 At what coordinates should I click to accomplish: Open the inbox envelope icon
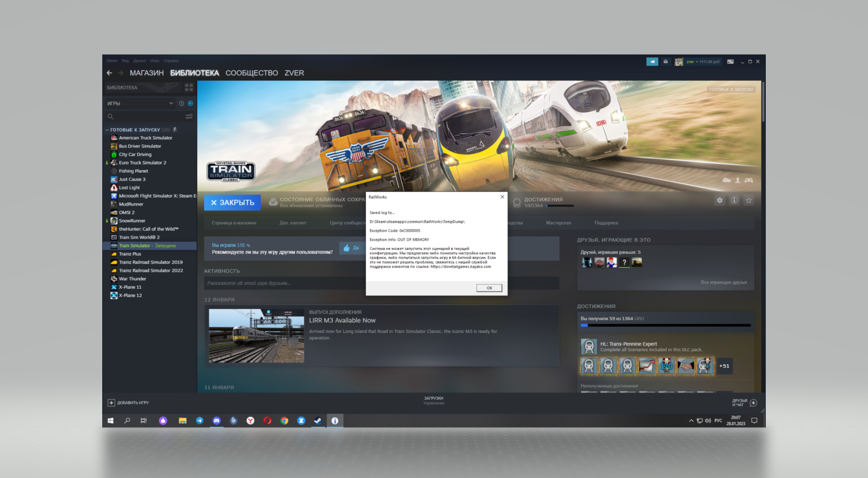coord(666,61)
